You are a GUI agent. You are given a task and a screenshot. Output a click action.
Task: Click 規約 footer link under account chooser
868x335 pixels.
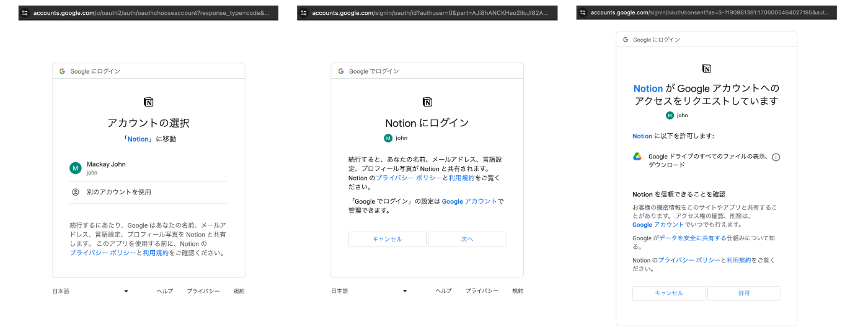239,291
